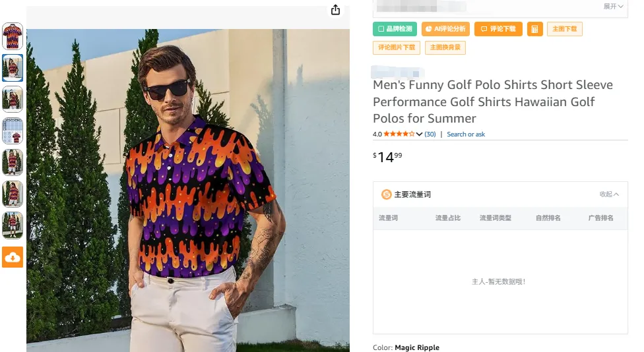Click the 主要流量词 orange logo icon

pyautogui.click(x=387, y=194)
